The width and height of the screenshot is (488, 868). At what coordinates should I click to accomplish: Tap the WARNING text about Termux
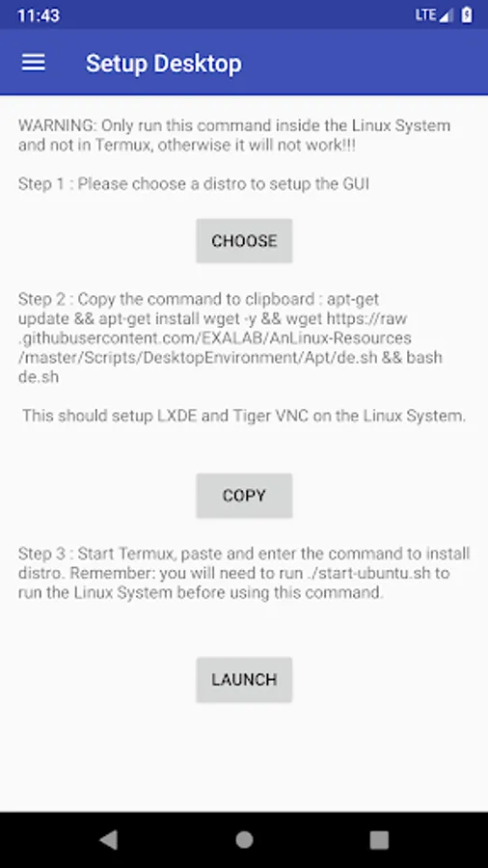pos(234,136)
